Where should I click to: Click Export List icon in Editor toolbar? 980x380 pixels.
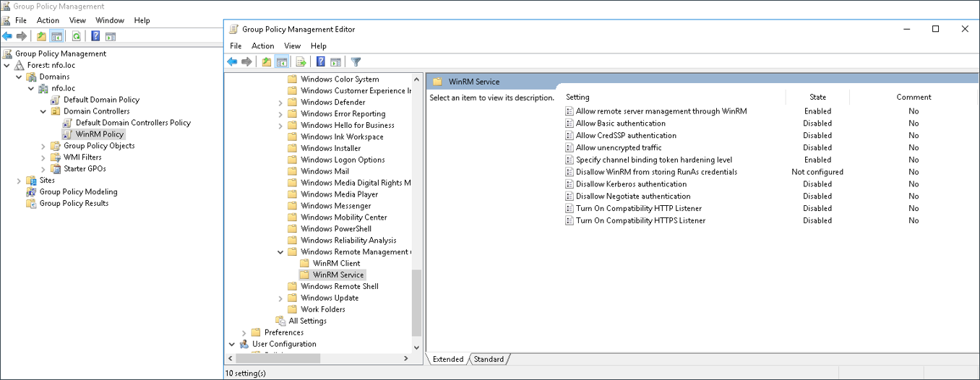pyautogui.click(x=301, y=62)
